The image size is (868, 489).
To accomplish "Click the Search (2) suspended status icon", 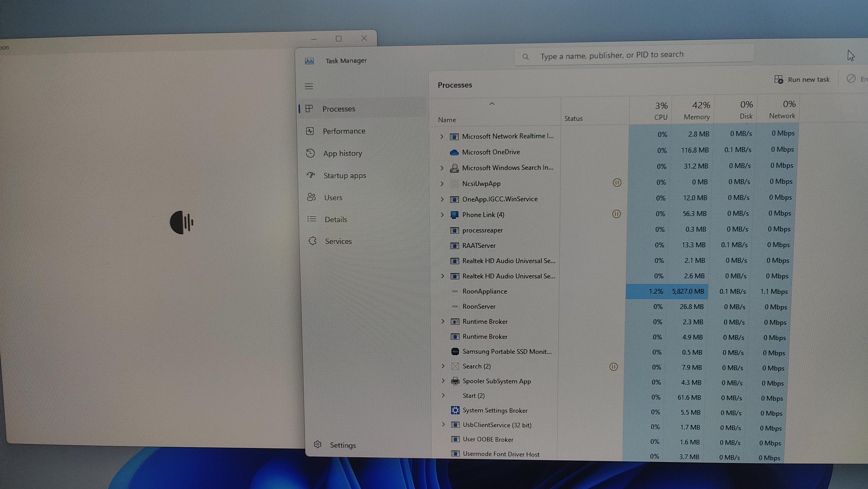I will pyautogui.click(x=614, y=367).
